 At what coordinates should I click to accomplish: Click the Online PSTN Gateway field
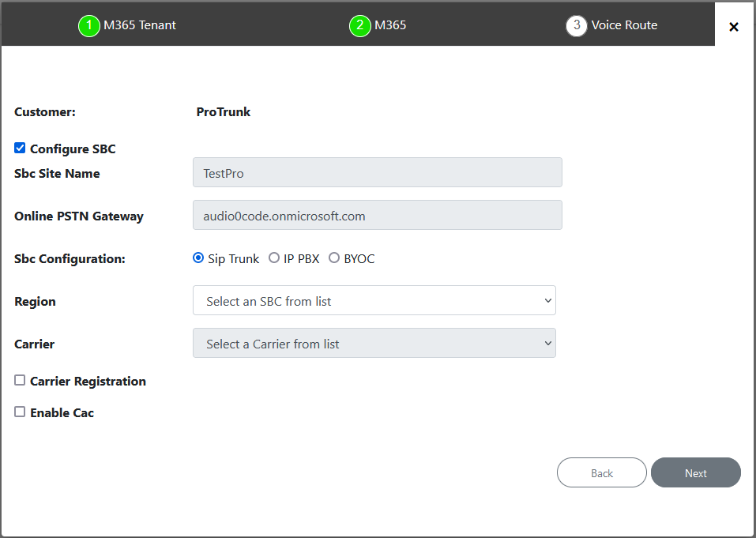[377, 214]
